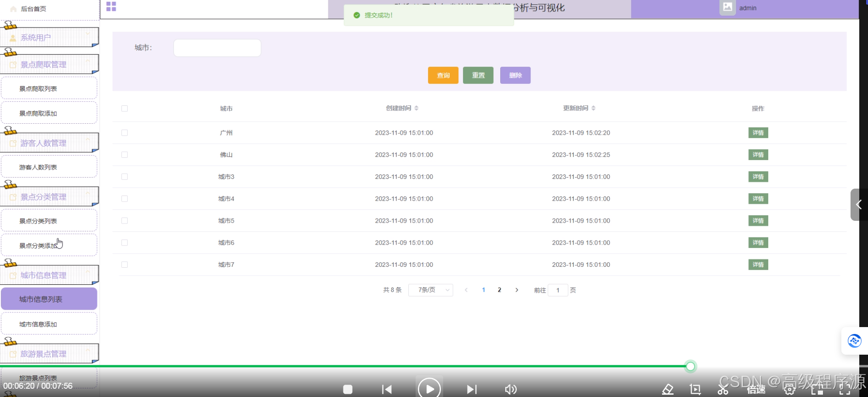This screenshot has height=397, width=868.
Task: Check the checkbox for the 城市4 row
Action: pyautogui.click(x=125, y=199)
